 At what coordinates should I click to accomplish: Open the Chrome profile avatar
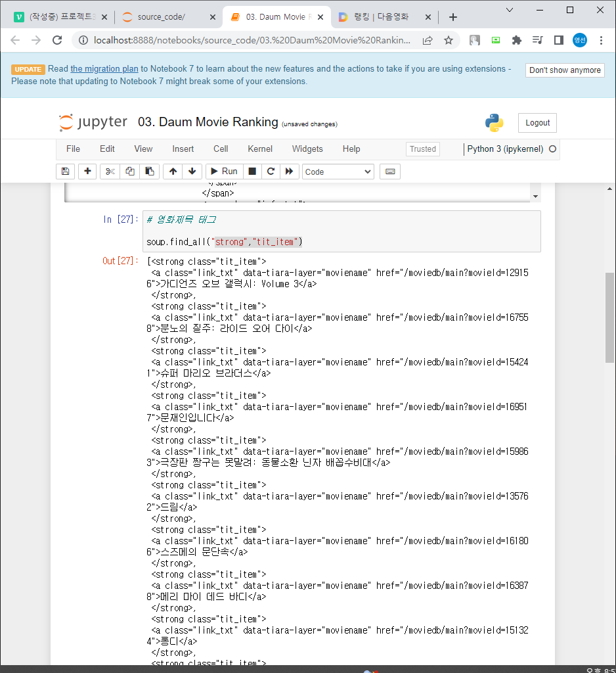click(x=579, y=40)
